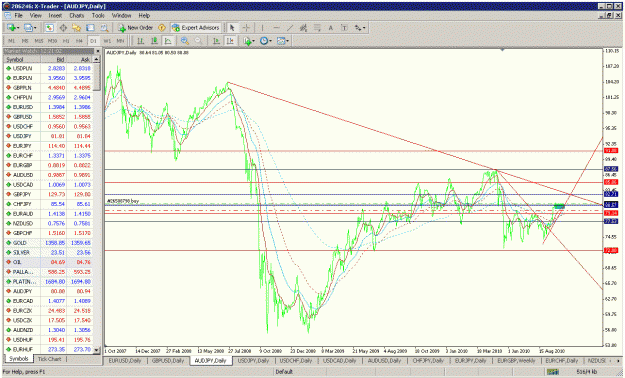
Task: Open MetaEditor from the toolbar
Action: (162, 28)
